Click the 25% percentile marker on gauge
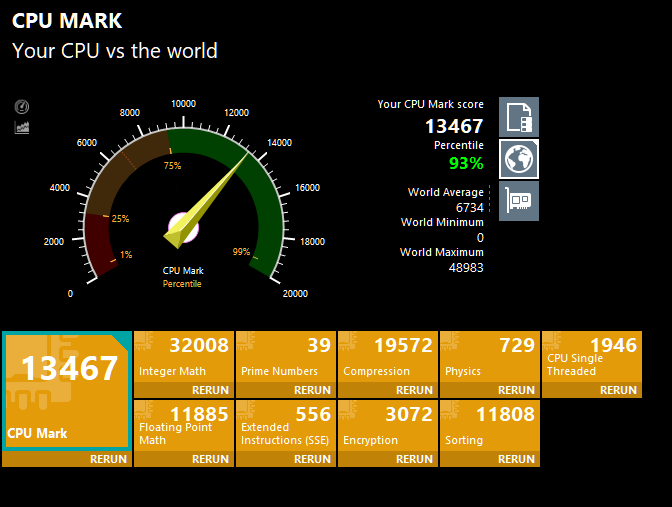Screen dimensions: 672x507 tap(120, 219)
